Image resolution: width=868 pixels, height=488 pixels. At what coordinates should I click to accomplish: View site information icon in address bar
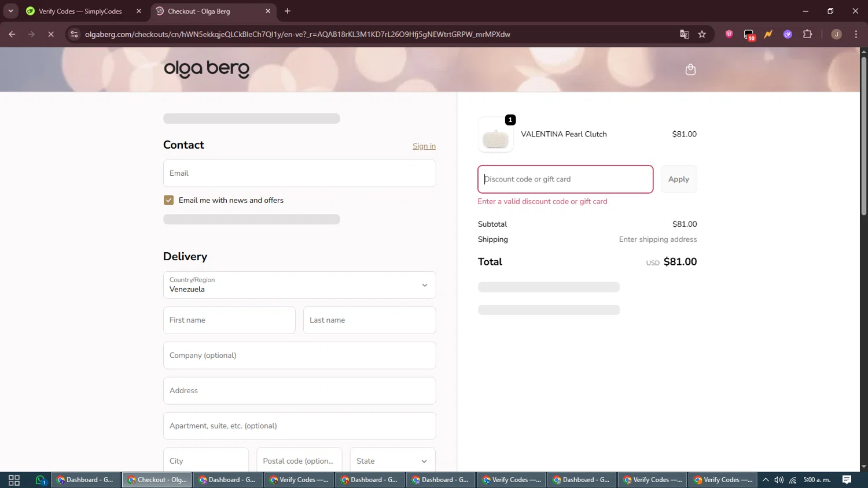74,34
